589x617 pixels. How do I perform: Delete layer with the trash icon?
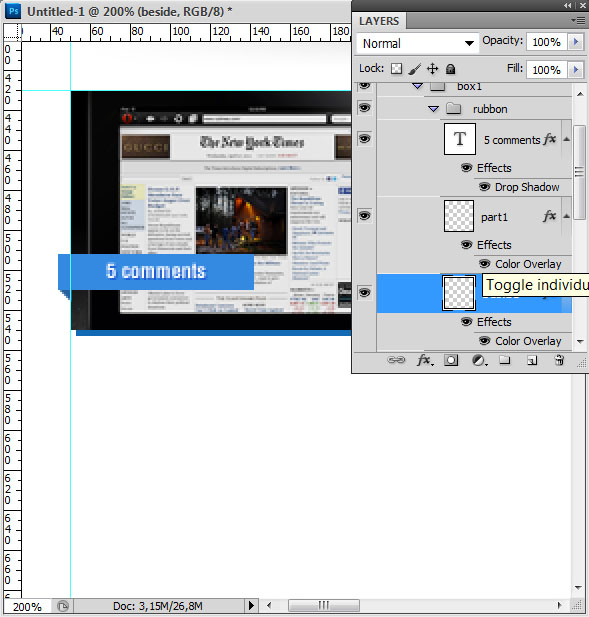pyautogui.click(x=559, y=360)
